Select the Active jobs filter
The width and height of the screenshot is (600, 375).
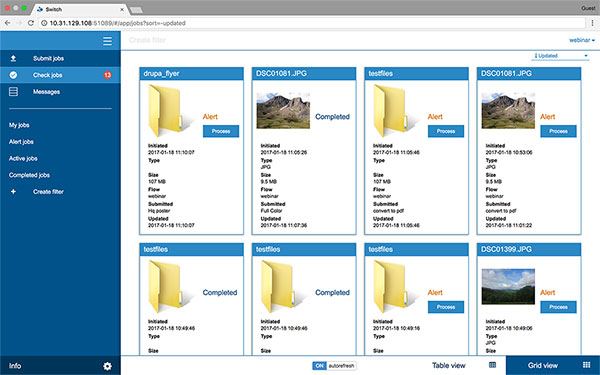(23, 158)
